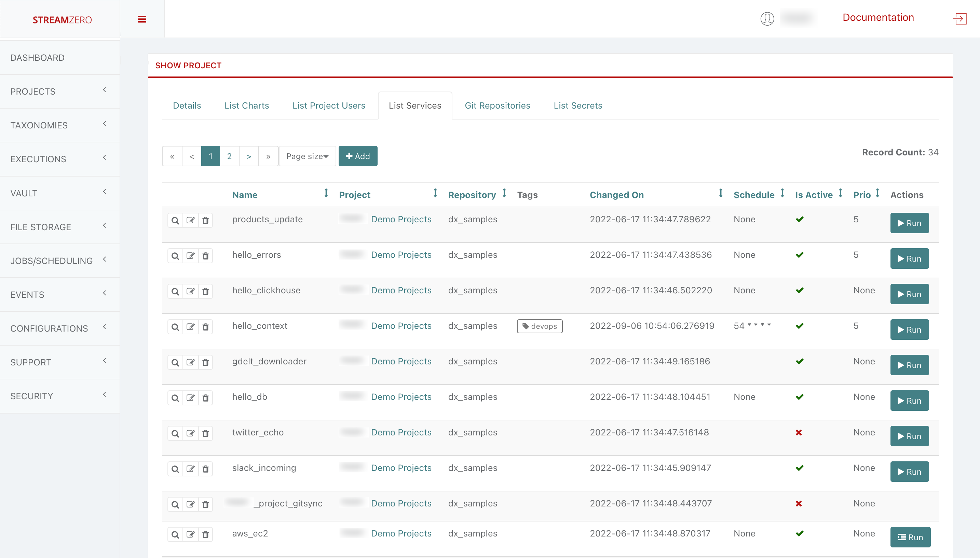Open the Page size dropdown
This screenshot has width=980, height=558.
(x=307, y=156)
